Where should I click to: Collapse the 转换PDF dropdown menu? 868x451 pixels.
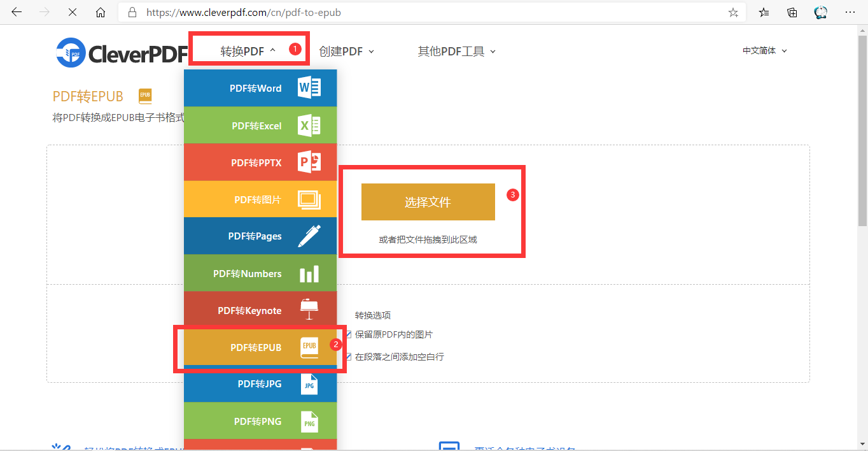[248, 52]
